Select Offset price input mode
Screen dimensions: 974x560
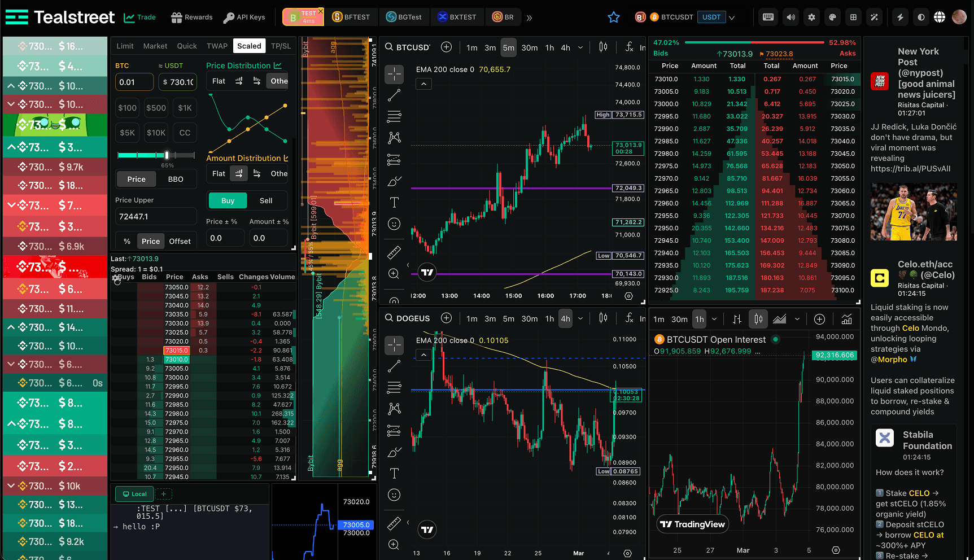coord(180,241)
